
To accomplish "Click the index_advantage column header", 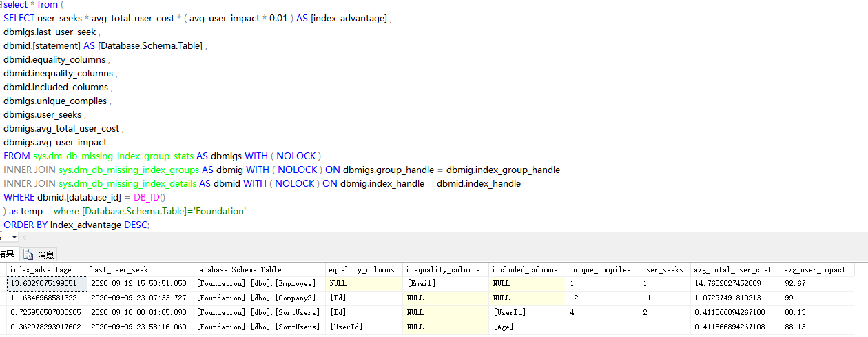I will click(x=47, y=269).
